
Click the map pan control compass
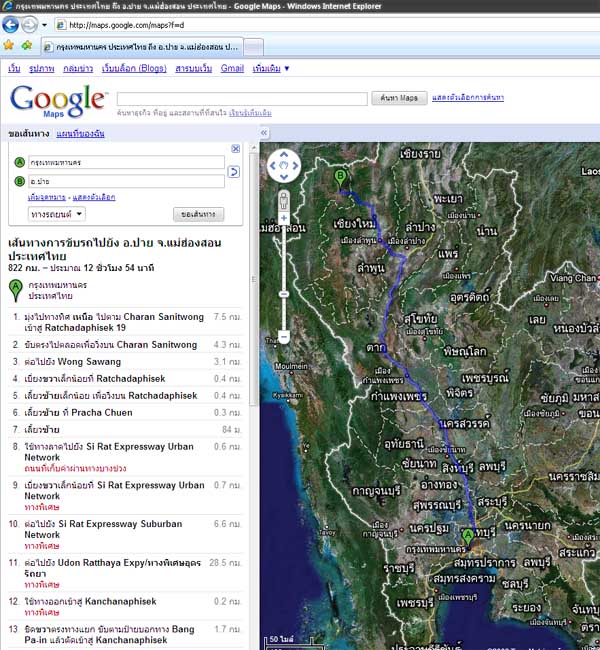(x=284, y=165)
